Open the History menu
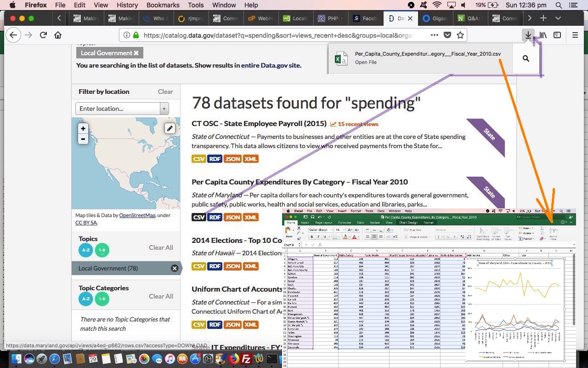 [x=127, y=5]
